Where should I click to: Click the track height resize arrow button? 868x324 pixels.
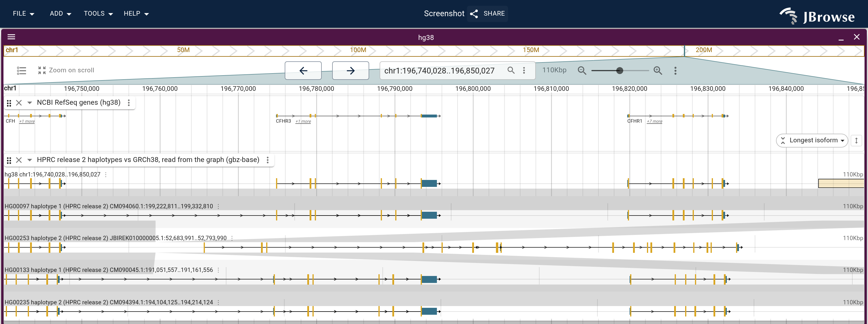[856, 140]
